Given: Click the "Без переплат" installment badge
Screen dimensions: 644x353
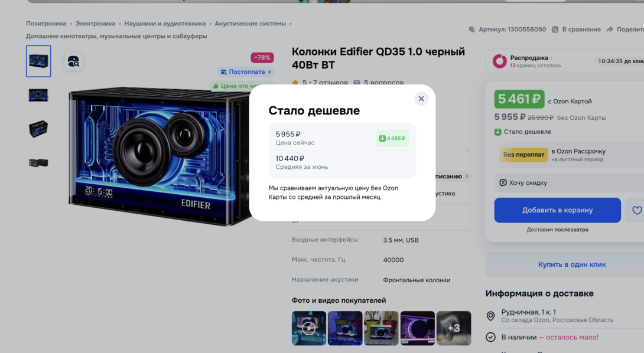Looking at the screenshot, I should pyautogui.click(x=523, y=155).
